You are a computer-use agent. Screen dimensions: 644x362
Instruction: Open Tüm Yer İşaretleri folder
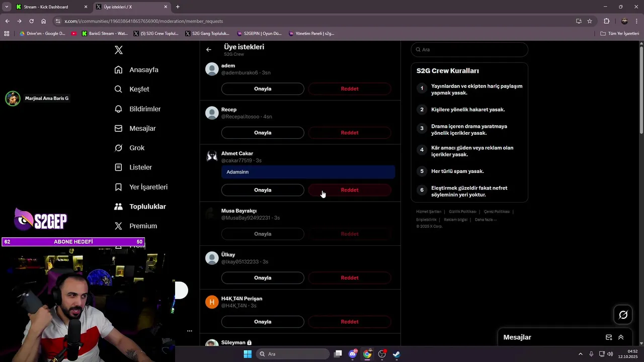coord(620,34)
